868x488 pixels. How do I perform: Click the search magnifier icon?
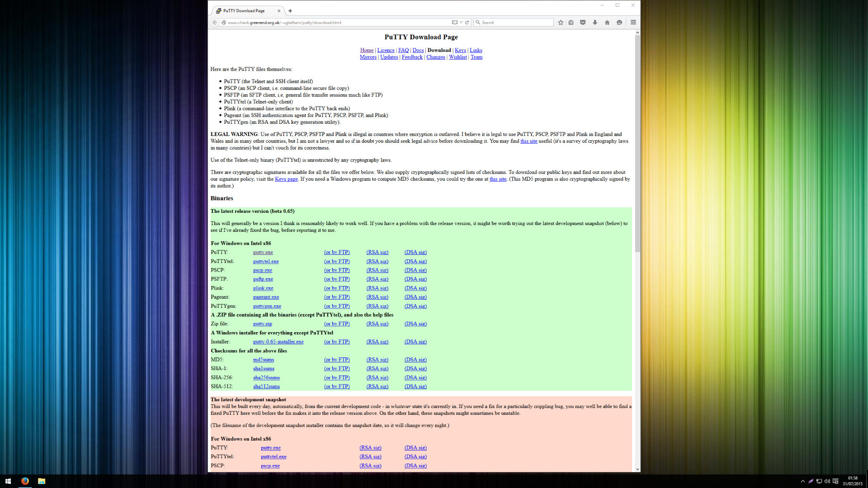(x=478, y=22)
